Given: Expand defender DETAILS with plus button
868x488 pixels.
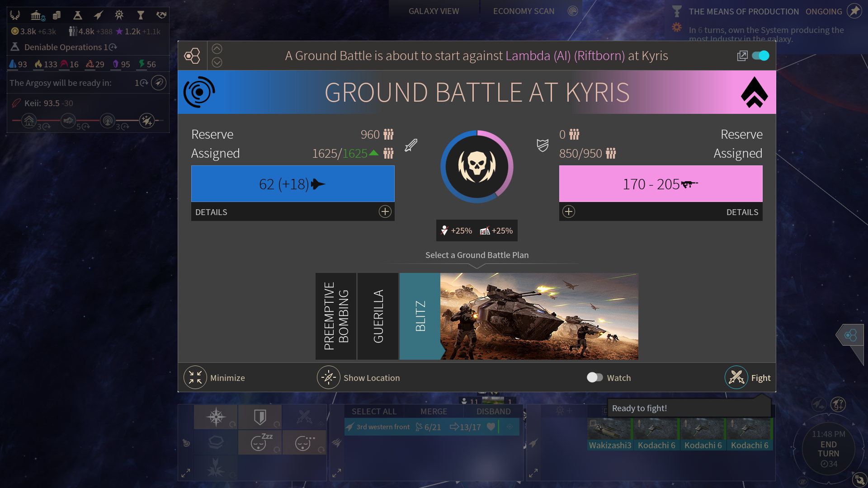Looking at the screenshot, I should click(x=569, y=211).
